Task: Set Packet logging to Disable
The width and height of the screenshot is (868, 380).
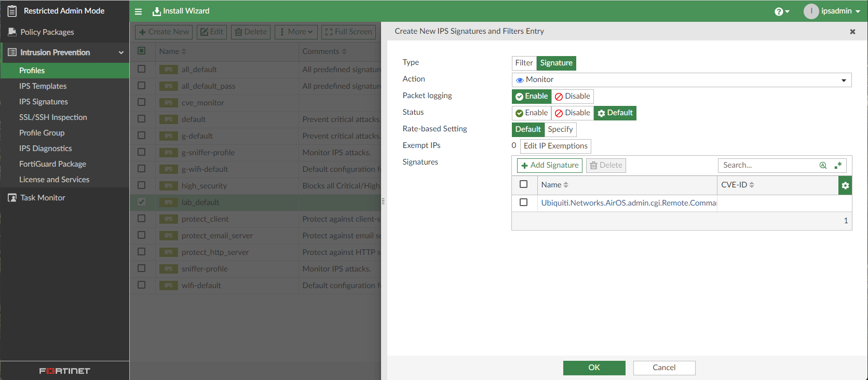Action: point(573,96)
